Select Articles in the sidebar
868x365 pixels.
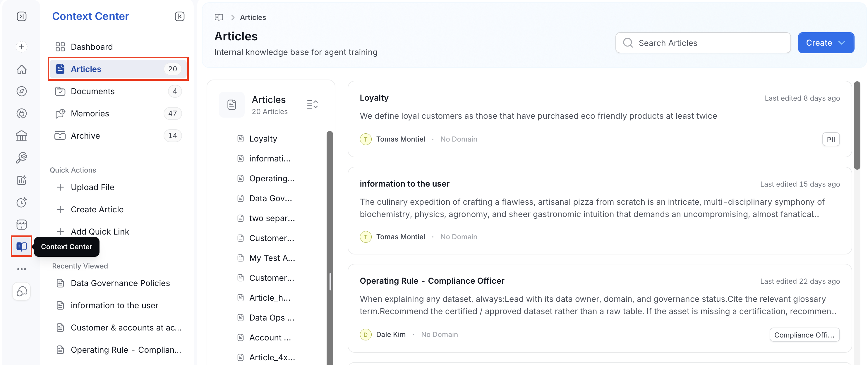(x=118, y=69)
